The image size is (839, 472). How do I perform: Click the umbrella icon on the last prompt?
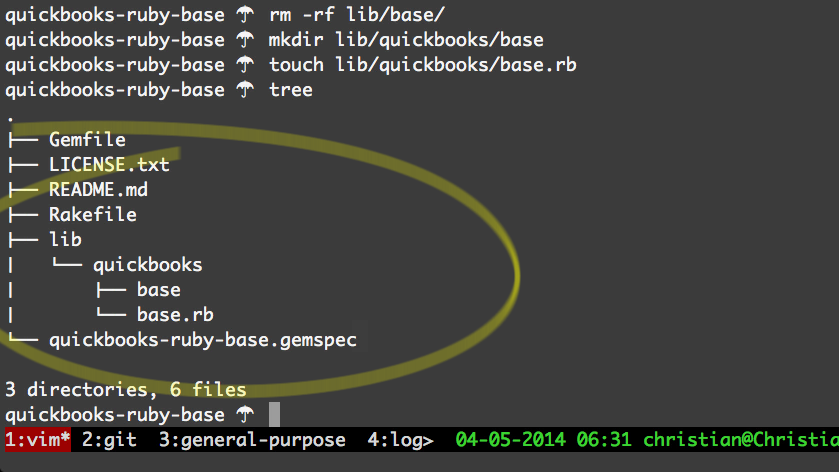(246, 415)
